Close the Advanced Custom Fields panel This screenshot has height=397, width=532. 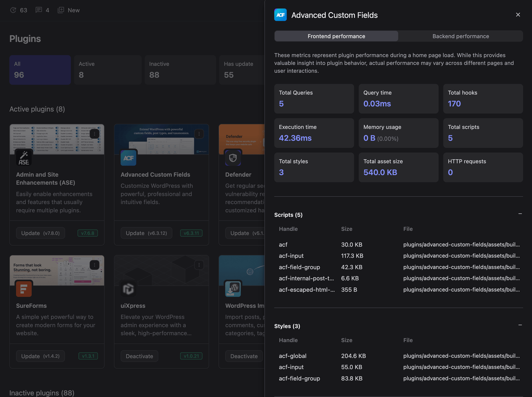point(518,15)
